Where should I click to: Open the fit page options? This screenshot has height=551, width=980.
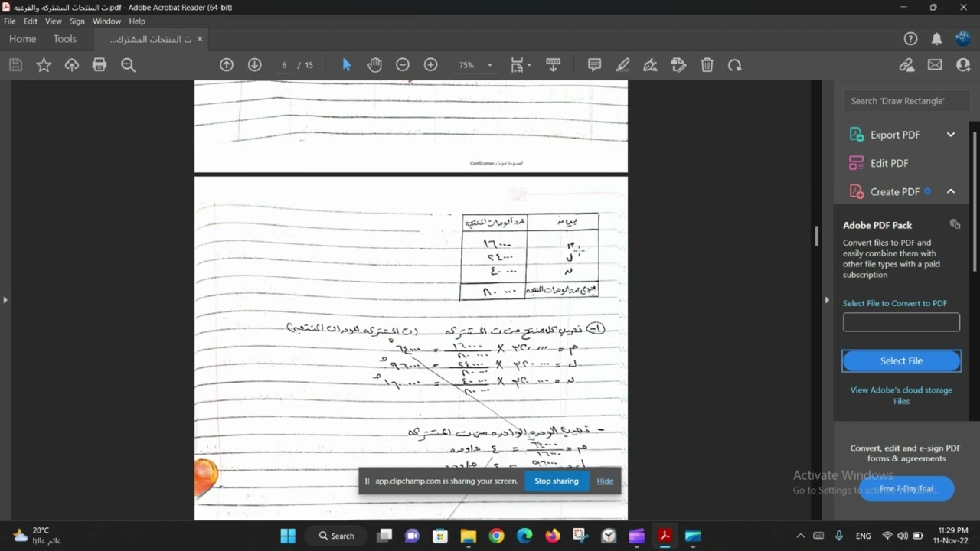(521, 65)
